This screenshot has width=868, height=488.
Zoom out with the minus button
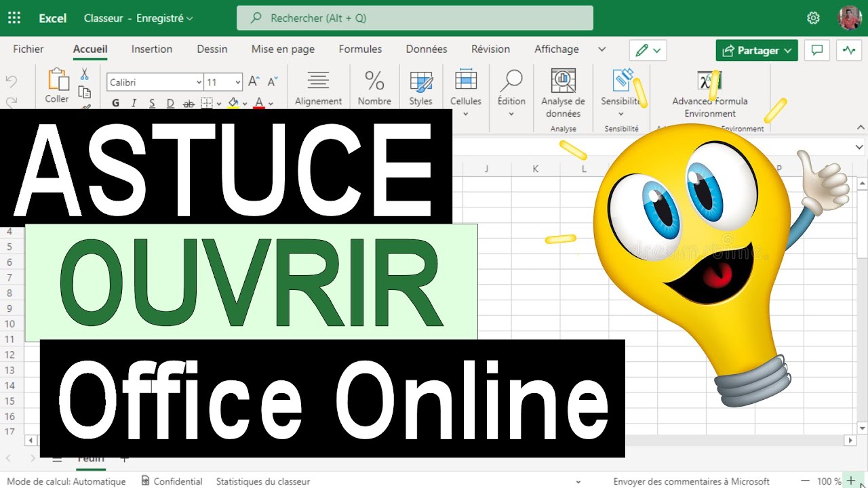(805, 481)
